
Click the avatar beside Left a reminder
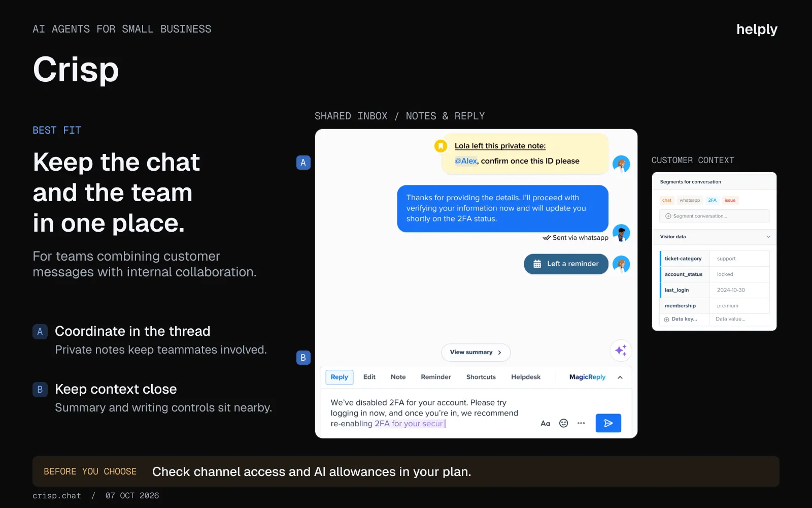[x=621, y=264]
